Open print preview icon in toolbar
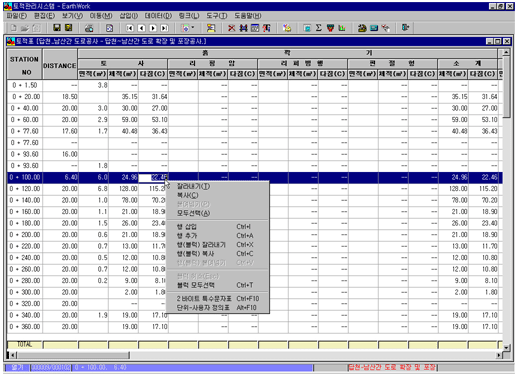This screenshot has height=377, width=517. (x=109, y=28)
